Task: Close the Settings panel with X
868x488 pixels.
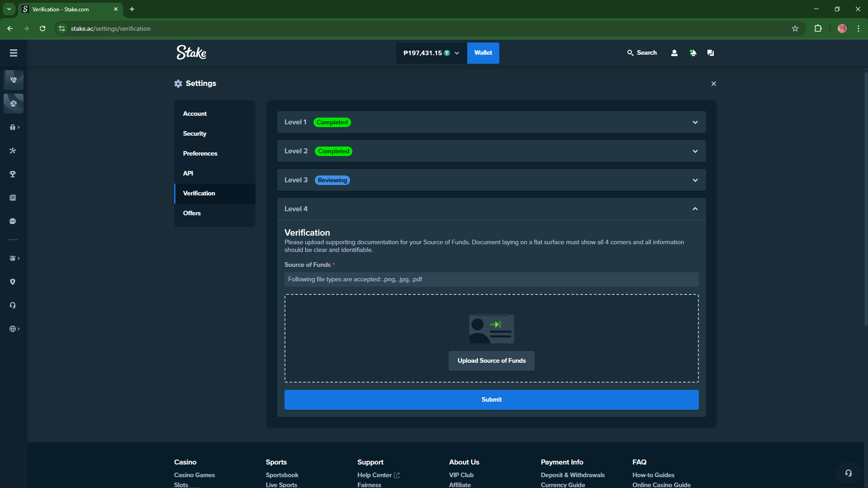Action: coord(713,84)
